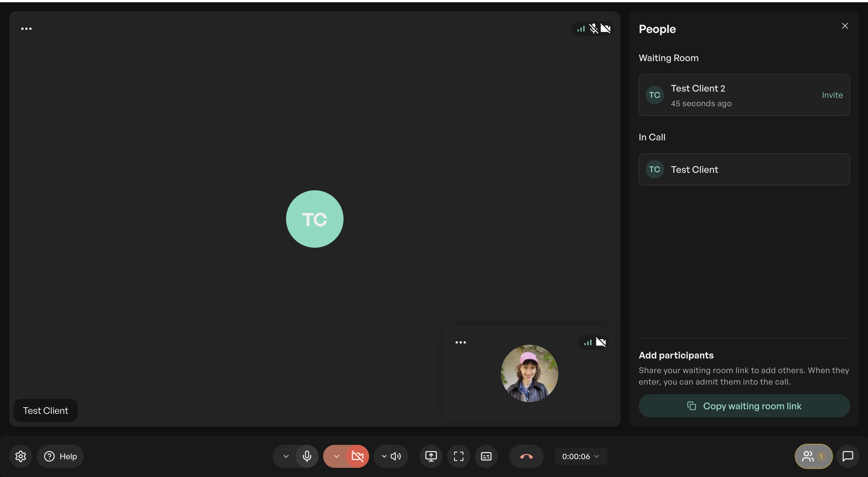The width and height of the screenshot is (868, 477).
Task: Click the muted microphone indicator on main tile
Action: pos(593,29)
